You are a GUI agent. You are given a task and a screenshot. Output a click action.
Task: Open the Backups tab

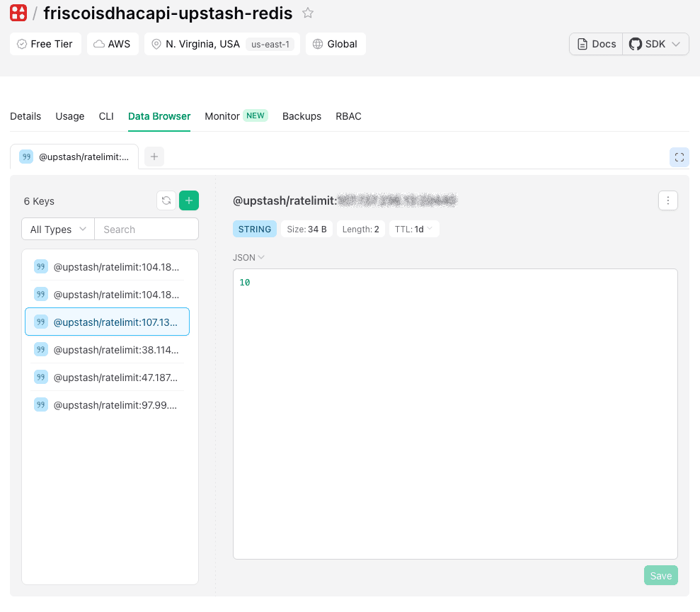click(302, 115)
